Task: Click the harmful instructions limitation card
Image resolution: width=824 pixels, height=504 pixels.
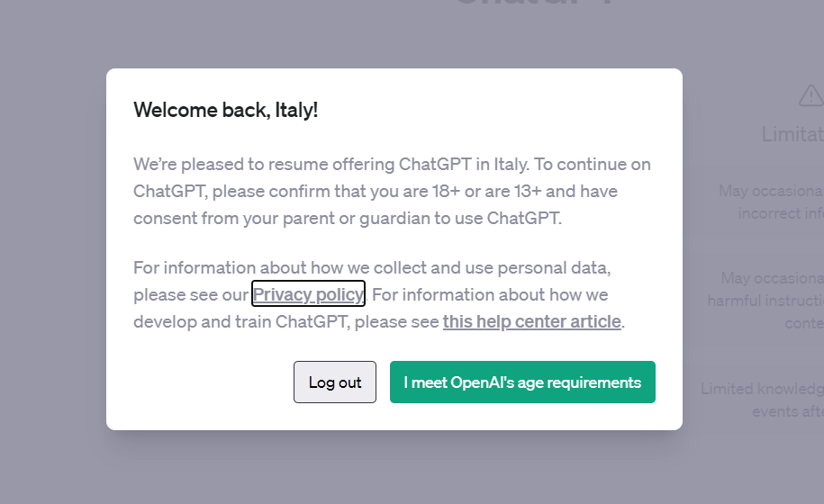Action: click(765, 301)
